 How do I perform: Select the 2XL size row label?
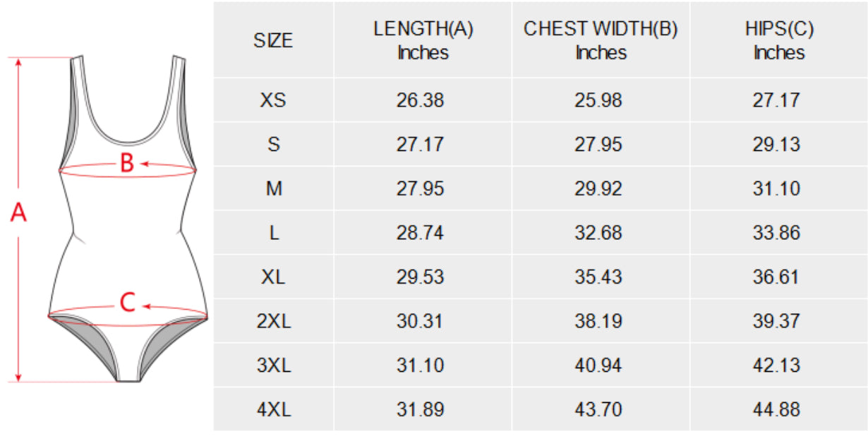click(273, 321)
